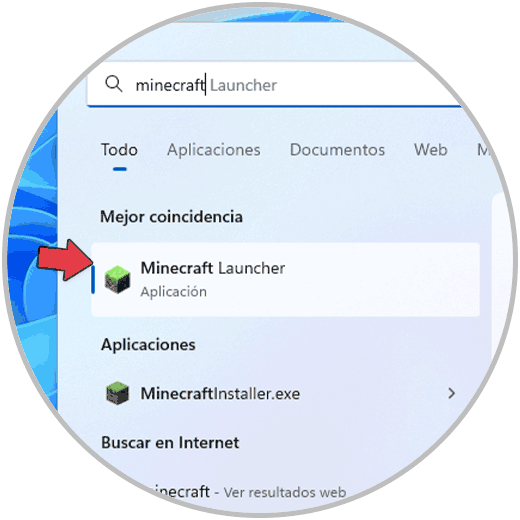Select the Todo tab

click(119, 150)
